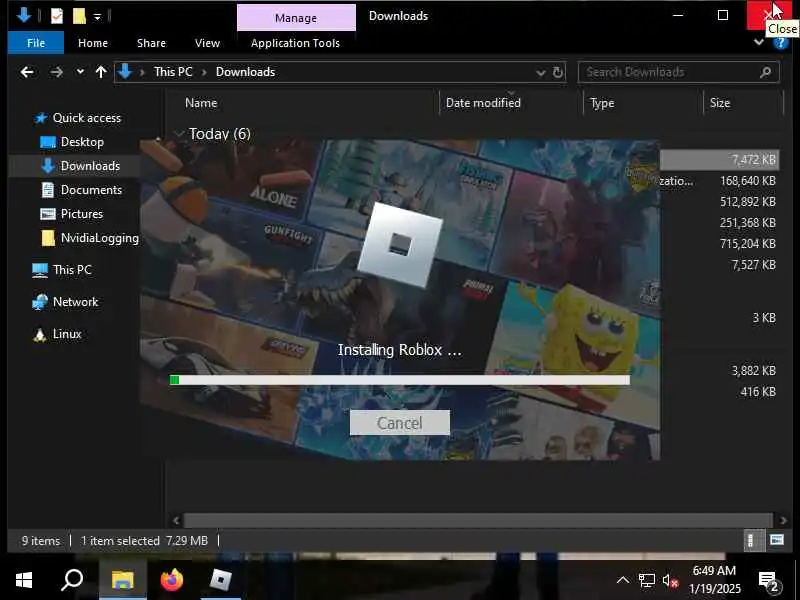
Task: Select the file sized 251,368 KB
Action: click(747, 222)
